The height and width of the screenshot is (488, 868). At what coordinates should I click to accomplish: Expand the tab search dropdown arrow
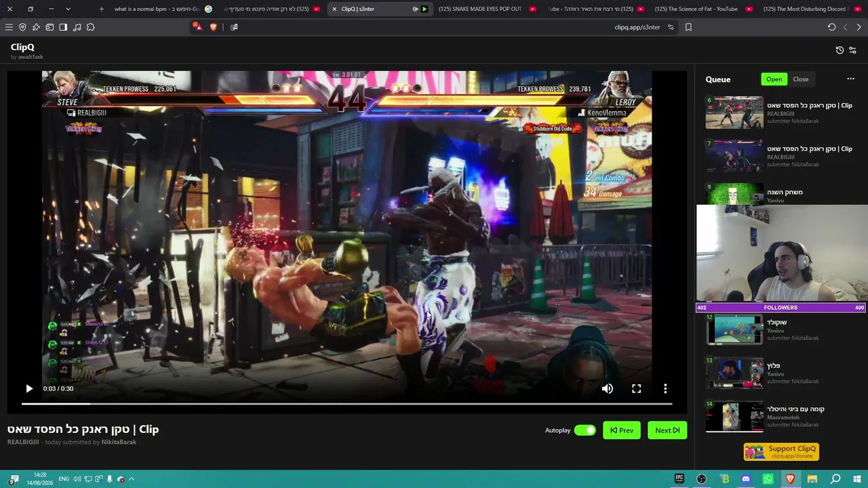coord(68,9)
